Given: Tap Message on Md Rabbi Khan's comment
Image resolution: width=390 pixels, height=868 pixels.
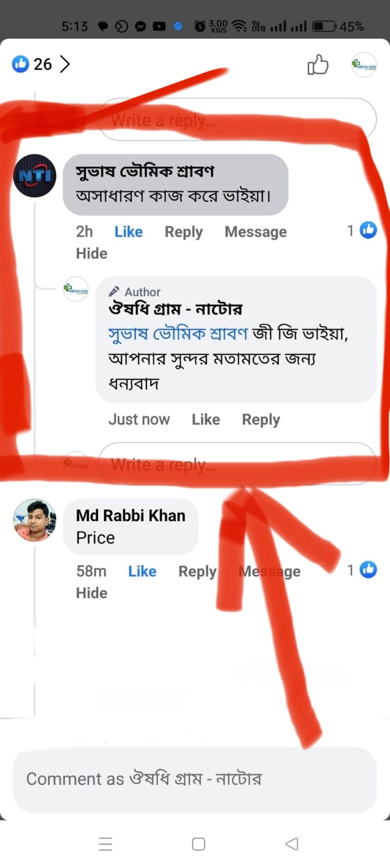Looking at the screenshot, I should coord(270,571).
